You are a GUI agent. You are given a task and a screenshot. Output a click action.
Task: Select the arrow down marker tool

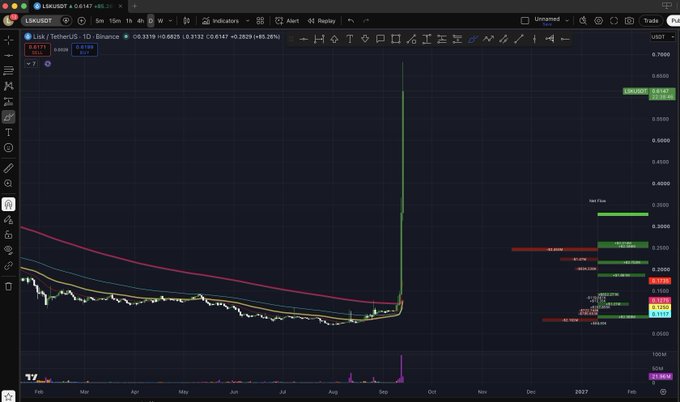pos(365,39)
